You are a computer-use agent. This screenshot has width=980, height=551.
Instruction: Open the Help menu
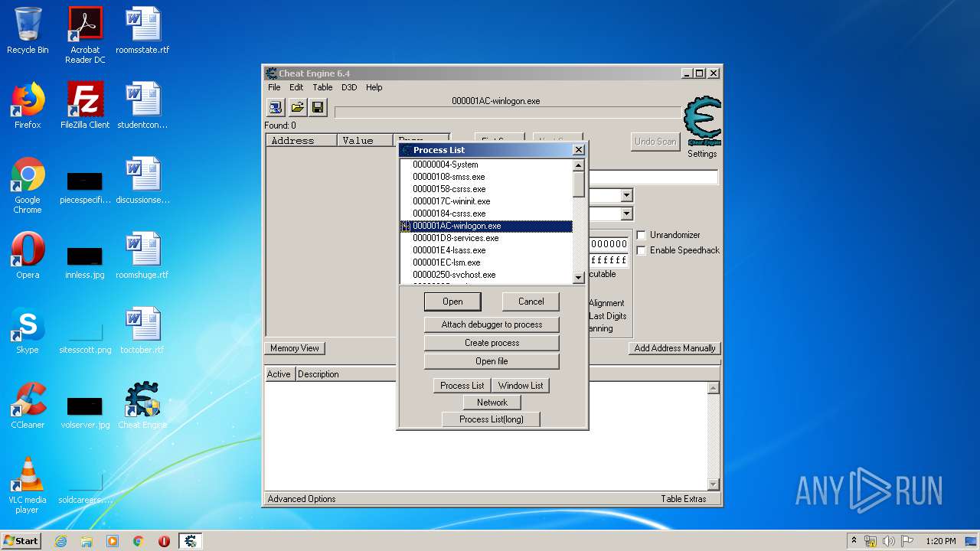coord(374,87)
